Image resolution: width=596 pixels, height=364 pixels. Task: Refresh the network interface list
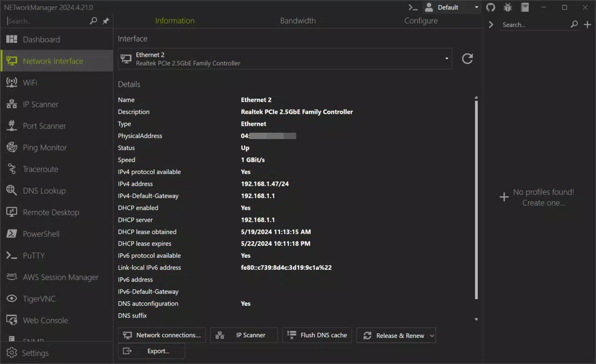pyautogui.click(x=467, y=59)
